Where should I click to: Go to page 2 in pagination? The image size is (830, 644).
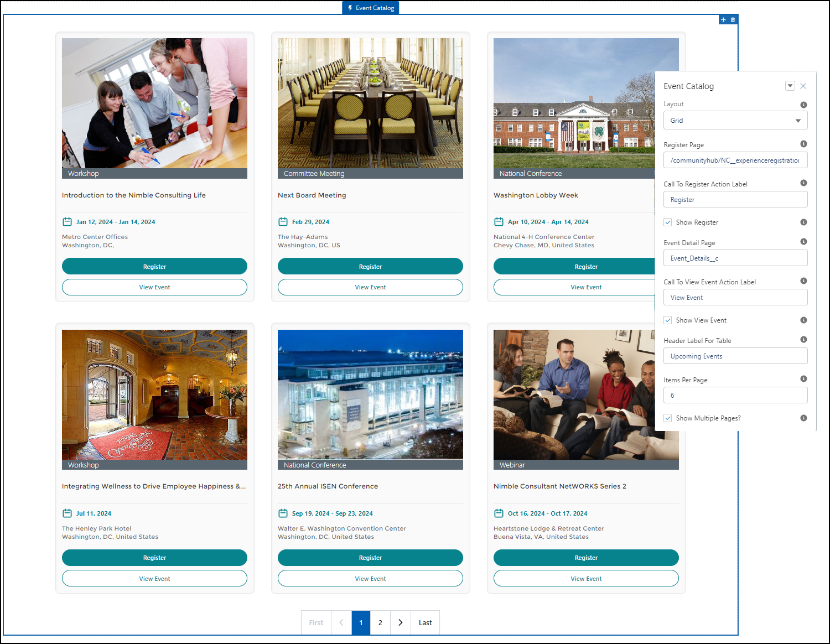[x=380, y=622]
